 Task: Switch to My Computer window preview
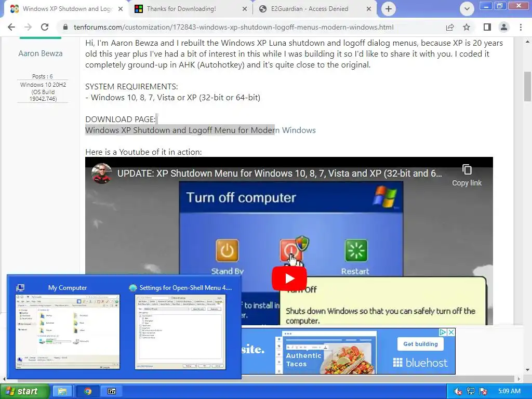68,327
